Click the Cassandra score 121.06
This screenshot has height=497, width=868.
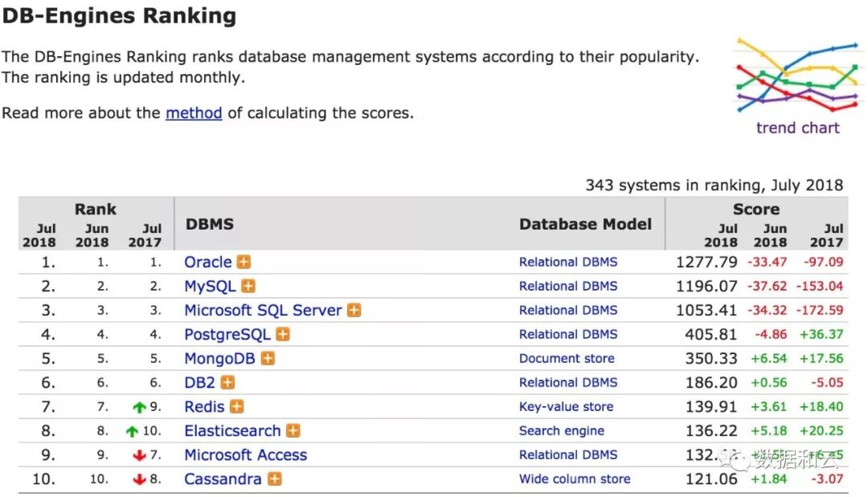[x=710, y=479]
